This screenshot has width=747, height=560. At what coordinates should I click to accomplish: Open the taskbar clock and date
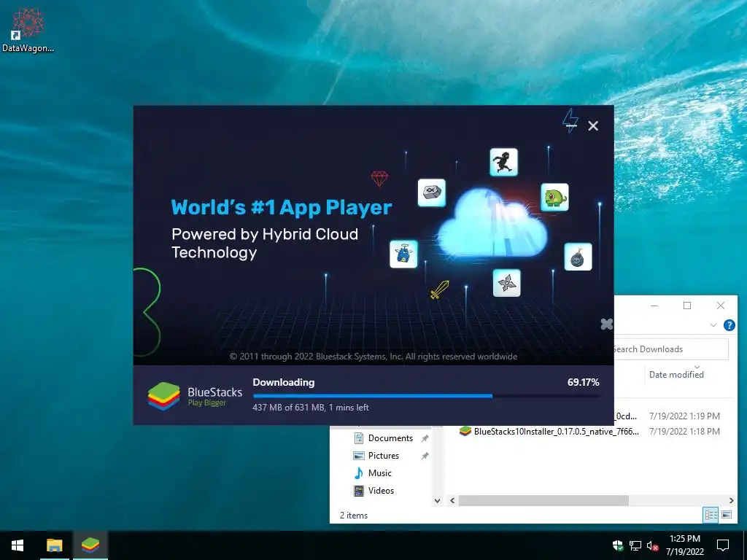pos(684,545)
